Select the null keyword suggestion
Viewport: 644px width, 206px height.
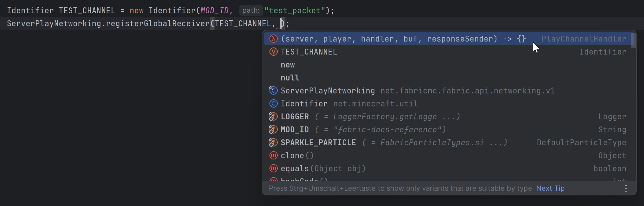click(x=290, y=78)
